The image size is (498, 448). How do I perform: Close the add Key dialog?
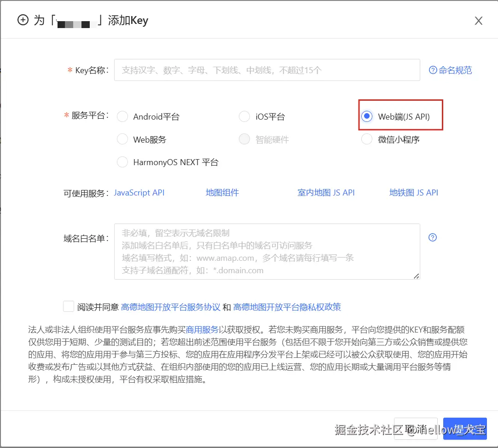(478, 21)
